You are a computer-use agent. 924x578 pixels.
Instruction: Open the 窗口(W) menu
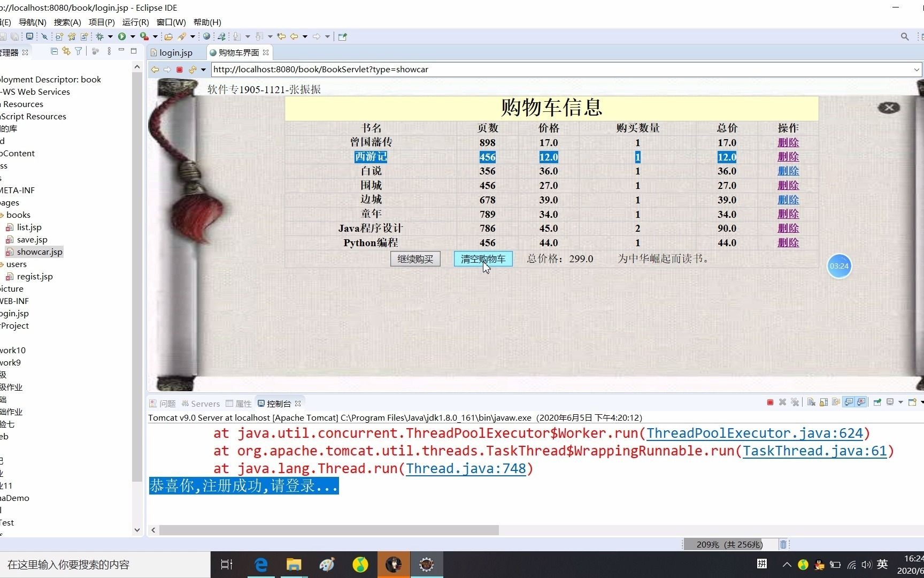pos(171,22)
